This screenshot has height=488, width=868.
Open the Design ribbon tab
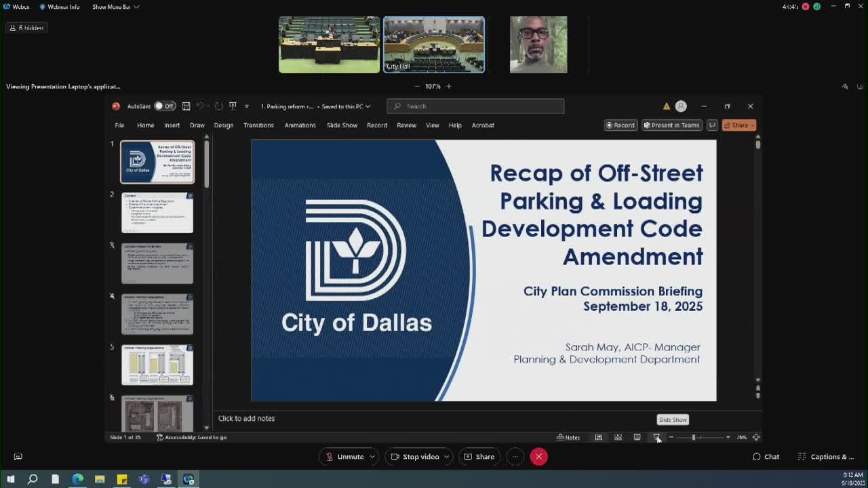pyautogui.click(x=223, y=125)
